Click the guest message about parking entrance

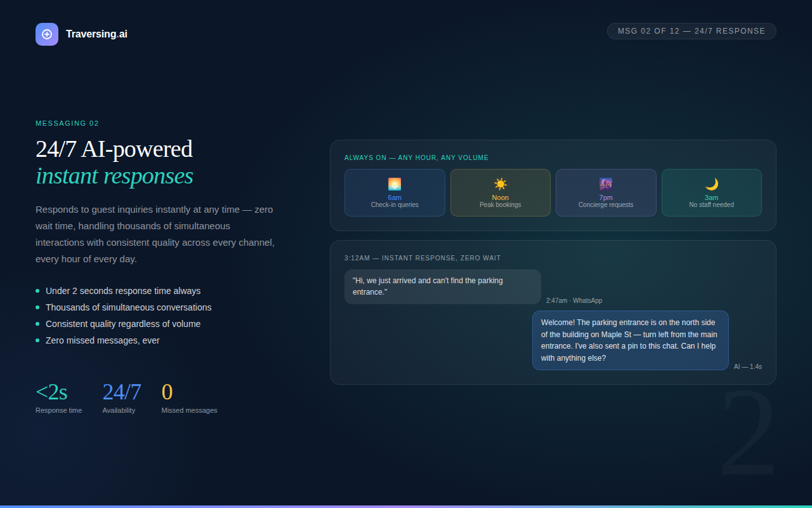pos(443,286)
